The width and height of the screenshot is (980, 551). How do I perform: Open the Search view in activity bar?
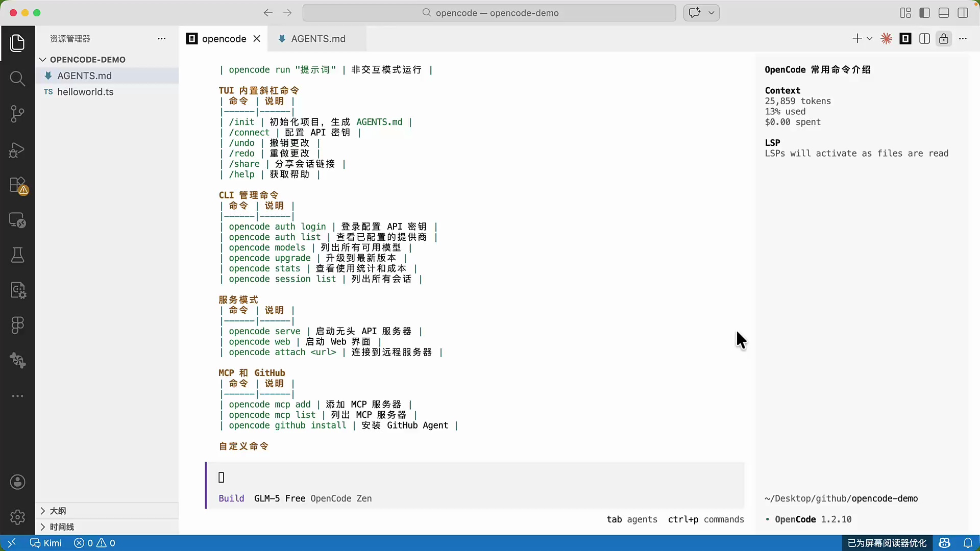17,79
